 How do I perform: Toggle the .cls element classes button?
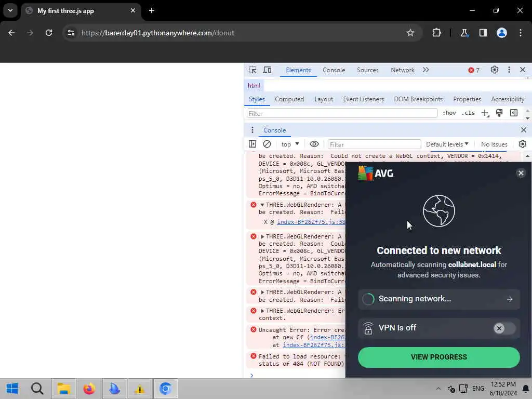click(x=468, y=113)
